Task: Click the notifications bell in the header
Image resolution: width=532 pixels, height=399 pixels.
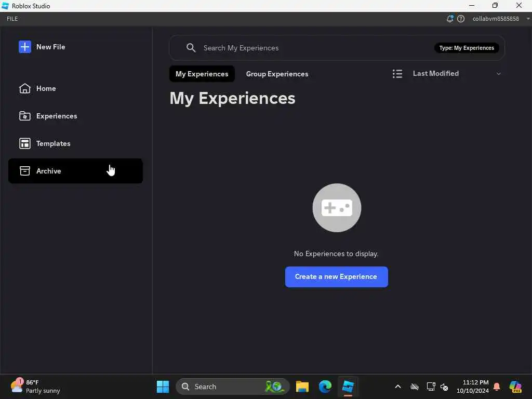Action: tap(450, 19)
